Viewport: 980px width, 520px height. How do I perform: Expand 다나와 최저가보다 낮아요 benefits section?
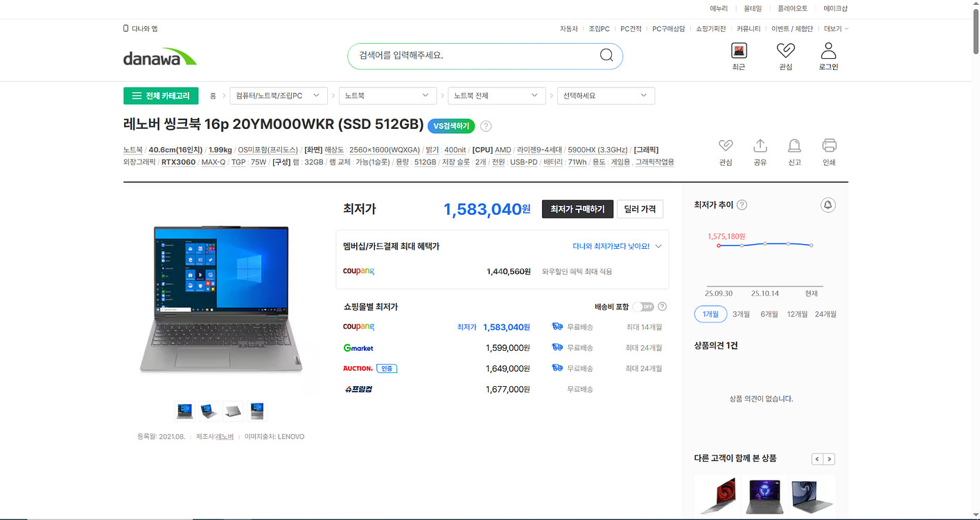tap(617, 246)
